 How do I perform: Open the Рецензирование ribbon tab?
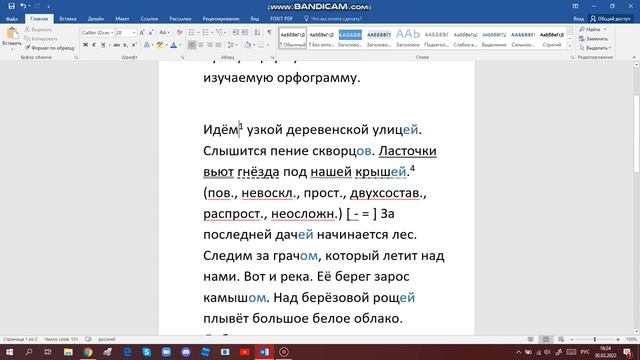click(221, 19)
